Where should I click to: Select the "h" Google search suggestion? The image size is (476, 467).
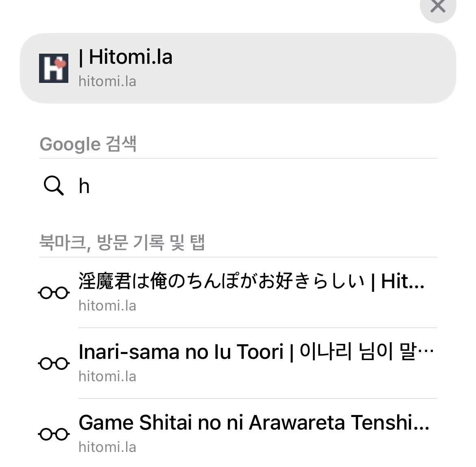point(238,186)
